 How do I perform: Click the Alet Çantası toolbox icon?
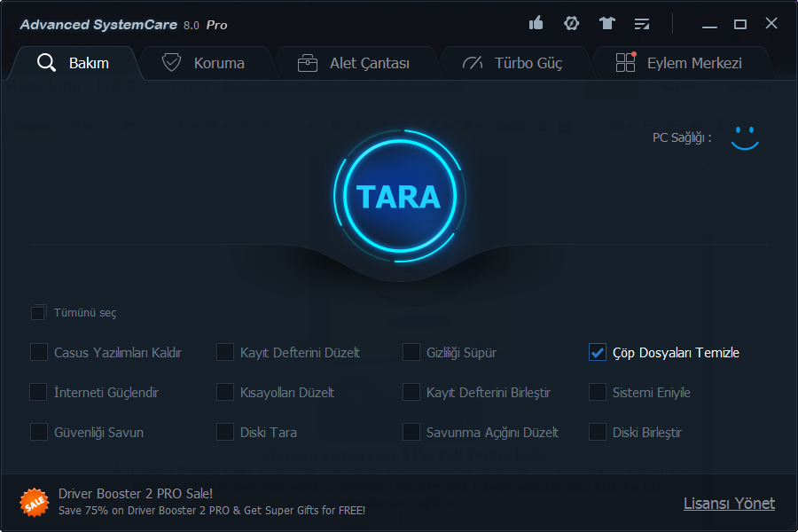coord(308,63)
